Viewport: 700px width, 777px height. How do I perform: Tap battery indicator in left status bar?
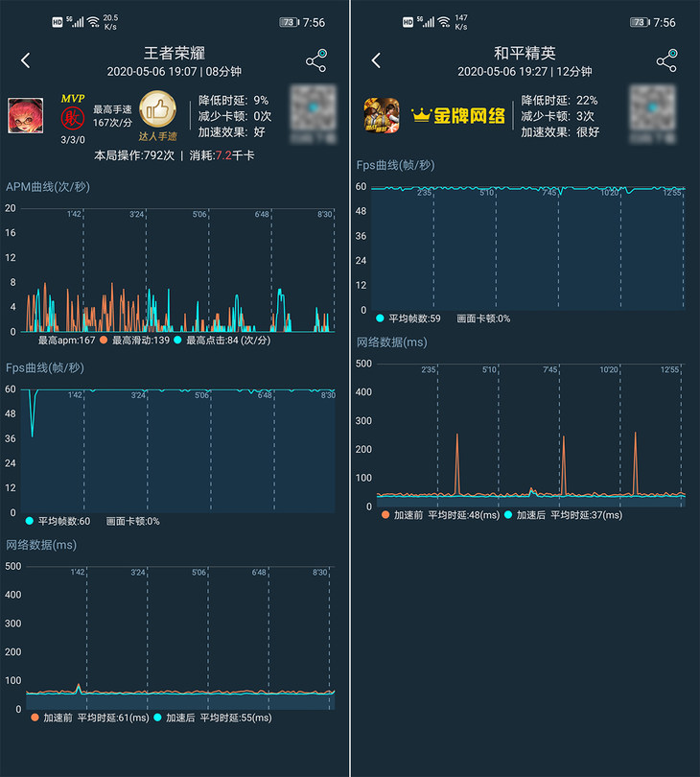coord(288,22)
